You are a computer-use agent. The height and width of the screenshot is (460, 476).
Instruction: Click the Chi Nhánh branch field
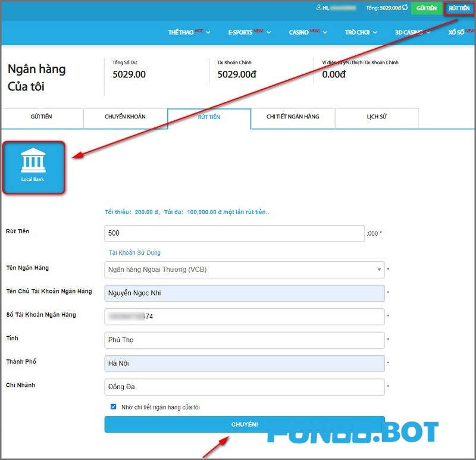tap(244, 387)
